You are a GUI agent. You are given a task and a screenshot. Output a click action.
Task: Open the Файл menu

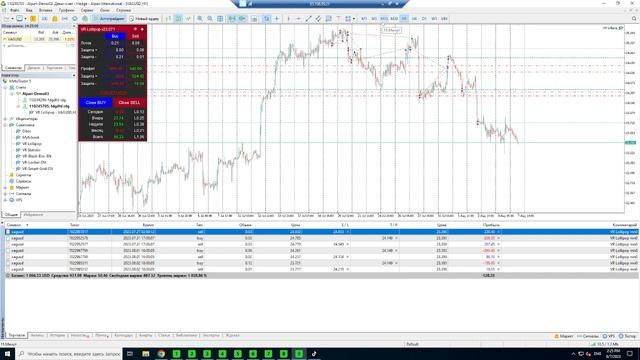tap(14, 10)
